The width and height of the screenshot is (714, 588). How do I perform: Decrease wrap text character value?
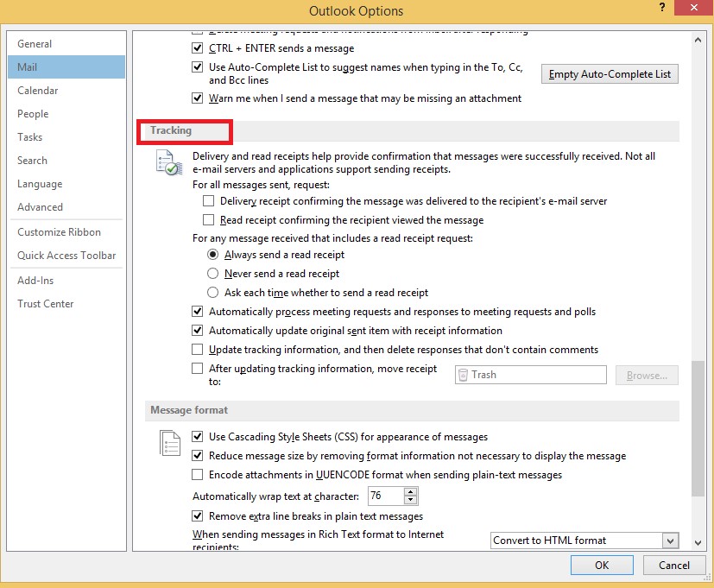pos(410,500)
